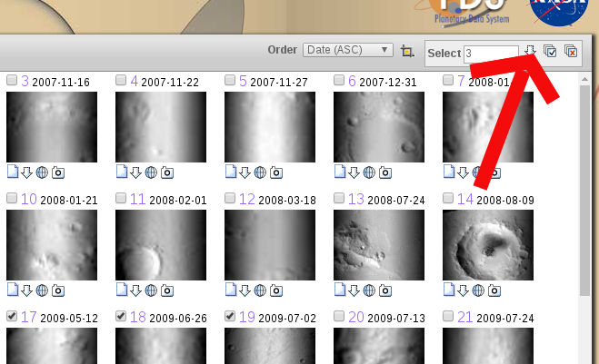Open the thumbnail dated 2007-12-31

click(379, 127)
